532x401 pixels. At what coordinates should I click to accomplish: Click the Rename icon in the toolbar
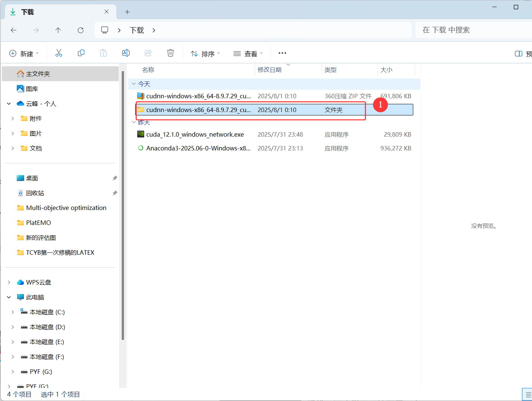point(125,53)
